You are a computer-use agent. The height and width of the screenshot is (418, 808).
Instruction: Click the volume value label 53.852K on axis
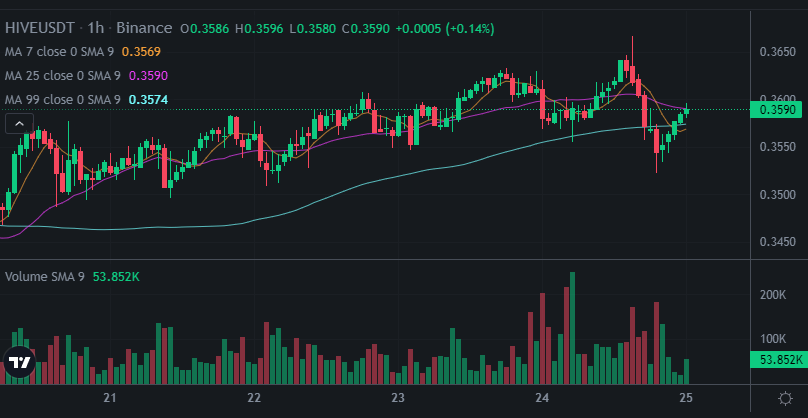(778, 359)
